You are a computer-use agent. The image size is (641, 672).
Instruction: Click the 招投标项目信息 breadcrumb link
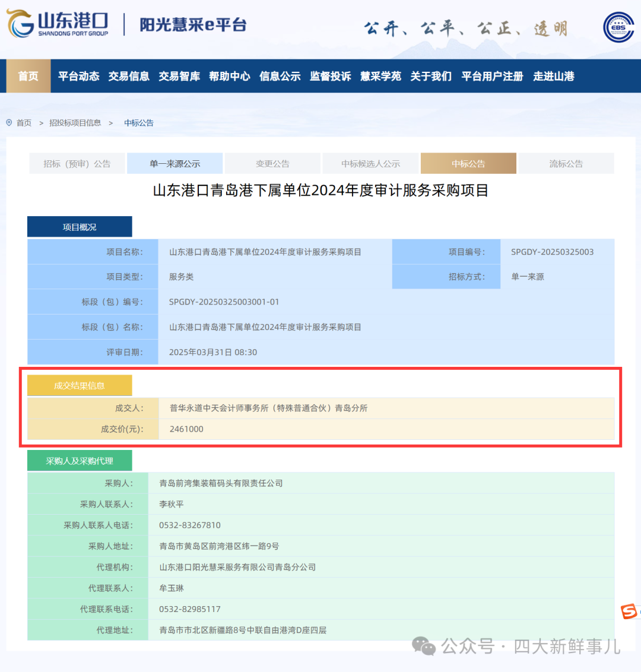tap(75, 123)
